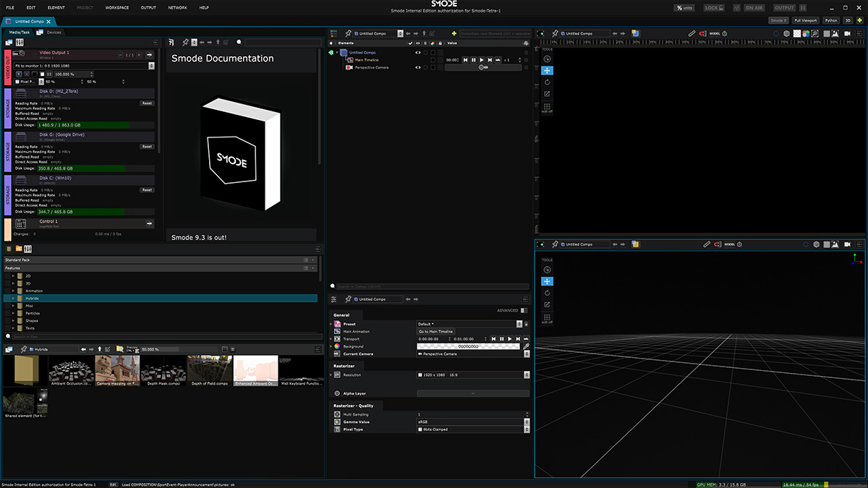Open the Depth of Field.compo thumbnail
The height and width of the screenshot is (488, 868).
pyautogui.click(x=210, y=370)
